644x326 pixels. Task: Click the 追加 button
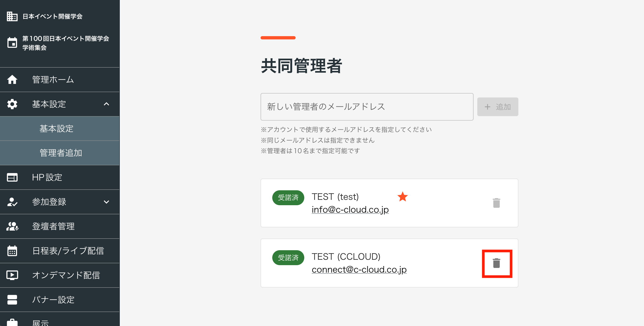click(x=498, y=107)
